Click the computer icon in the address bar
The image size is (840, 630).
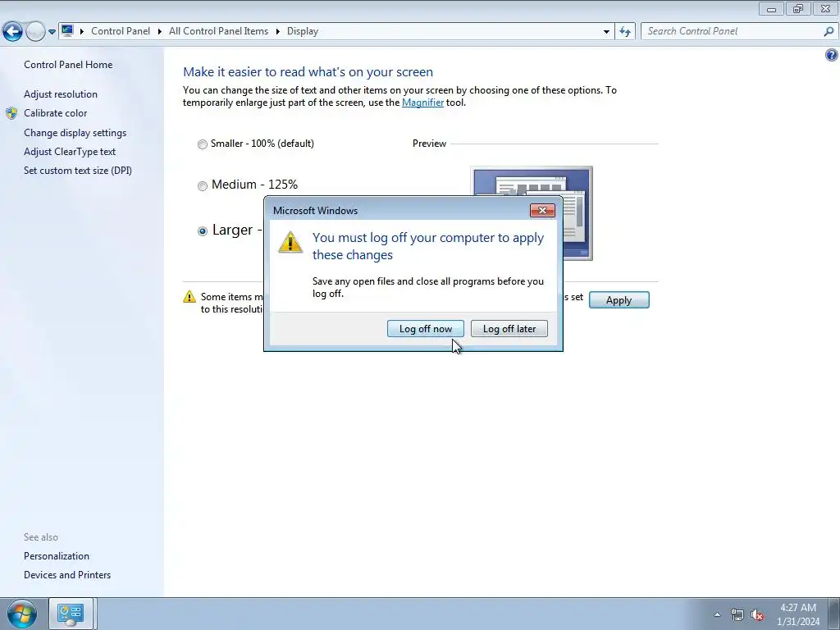tap(67, 30)
